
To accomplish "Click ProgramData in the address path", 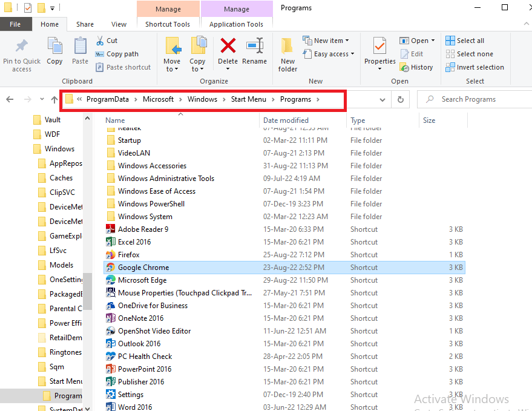I will click(x=108, y=99).
